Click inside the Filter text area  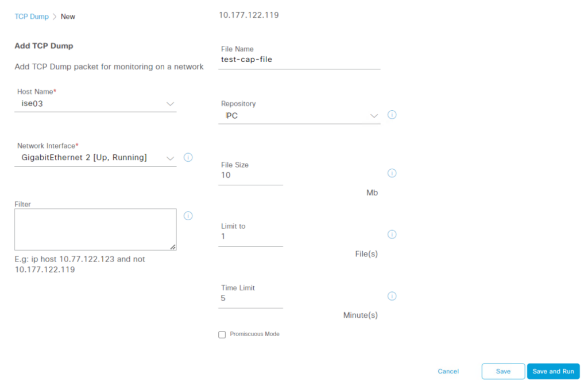95,229
